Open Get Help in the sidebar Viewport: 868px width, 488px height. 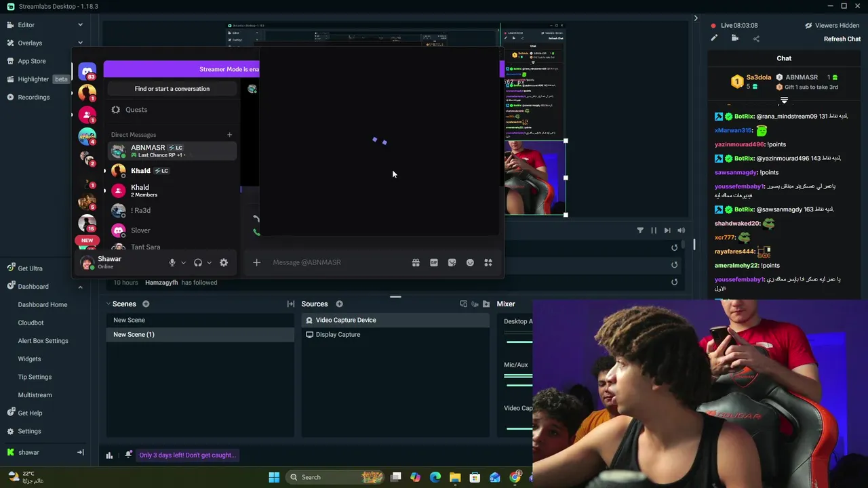[x=30, y=413]
